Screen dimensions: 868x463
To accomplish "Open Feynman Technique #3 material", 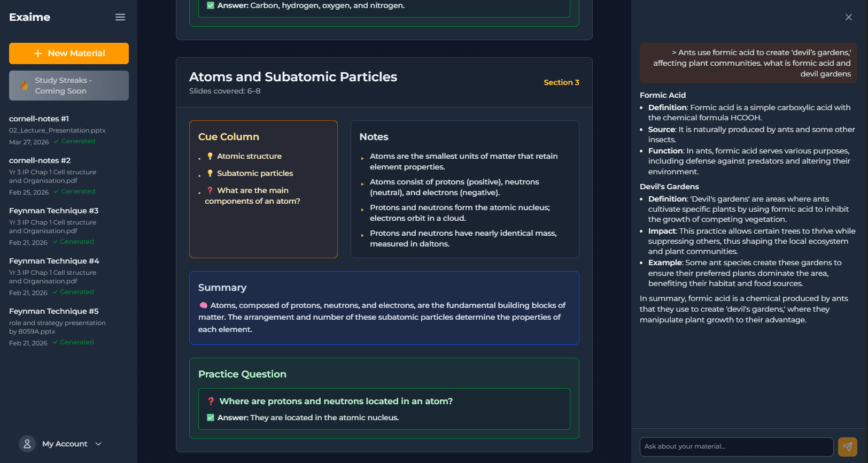I will tap(69, 226).
